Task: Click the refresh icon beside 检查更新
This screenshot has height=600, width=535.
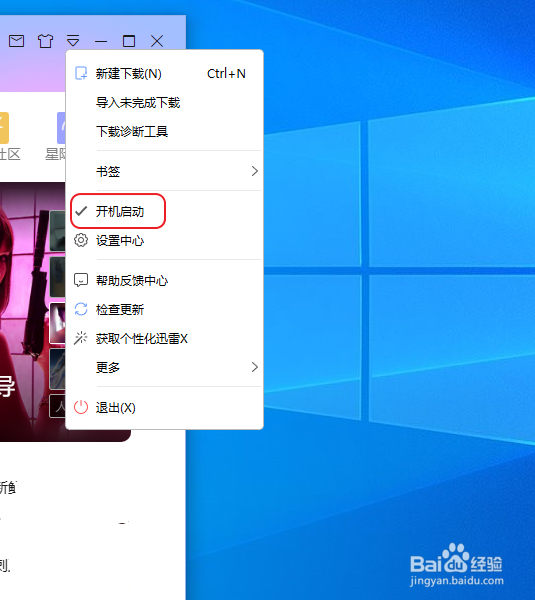Action: pos(81,309)
